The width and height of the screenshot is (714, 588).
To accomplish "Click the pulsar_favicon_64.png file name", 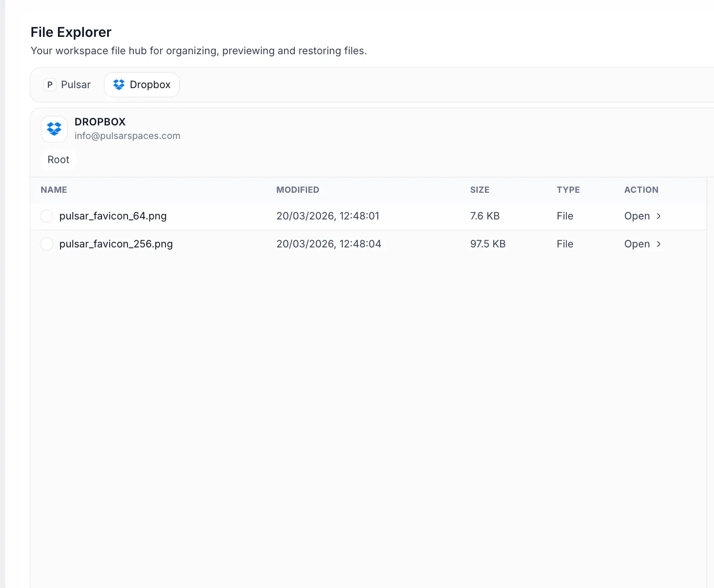I will point(113,216).
